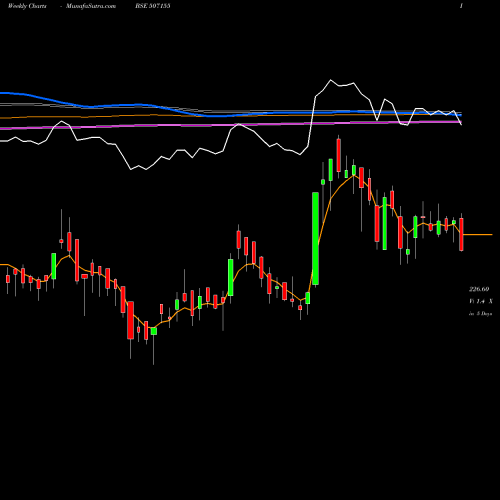The height and width of the screenshot is (500, 500).
Task: Click the 'in 5 Days' label
Action: click(x=480, y=314)
